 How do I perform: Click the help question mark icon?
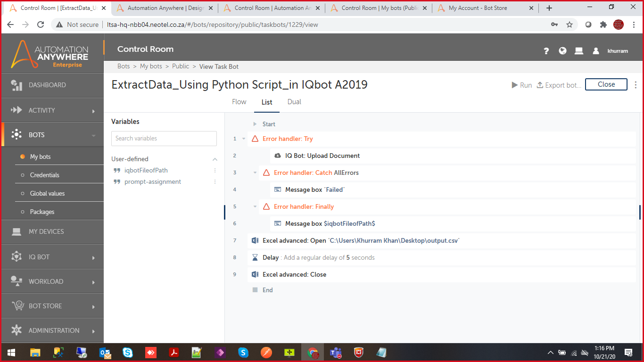pos(546,51)
